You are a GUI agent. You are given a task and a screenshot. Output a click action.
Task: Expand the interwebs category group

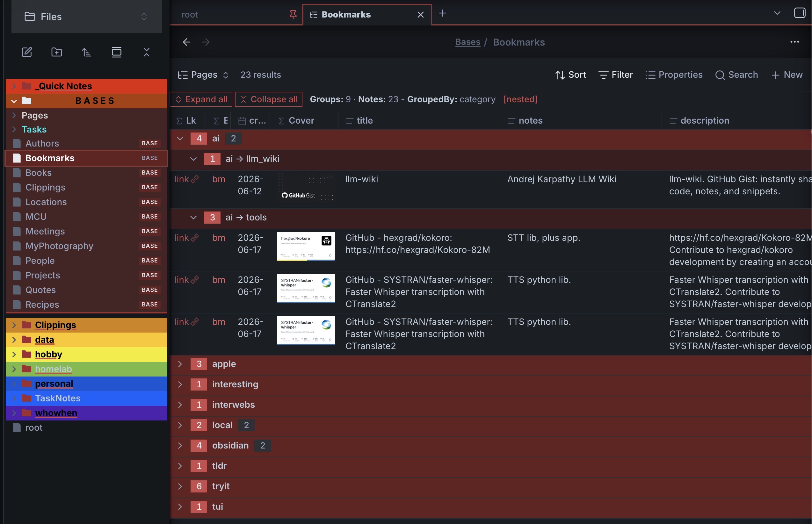(x=180, y=405)
